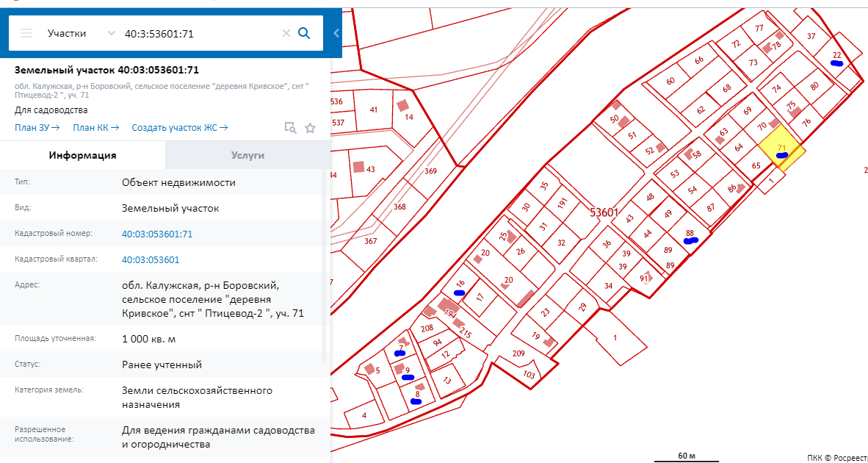The width and height of the screenshot is (868, 463).
Task: Click parcel 13 on map
Action: [x=447, y=381]
